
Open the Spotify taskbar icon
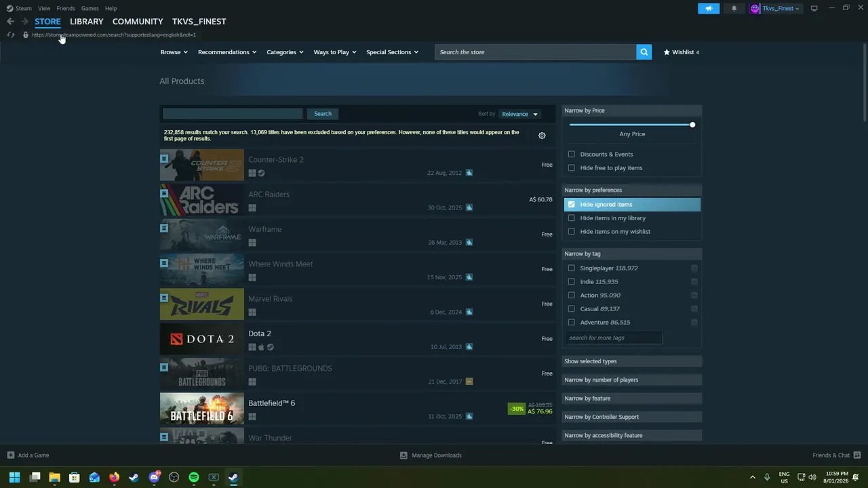[x=193, y=477]
